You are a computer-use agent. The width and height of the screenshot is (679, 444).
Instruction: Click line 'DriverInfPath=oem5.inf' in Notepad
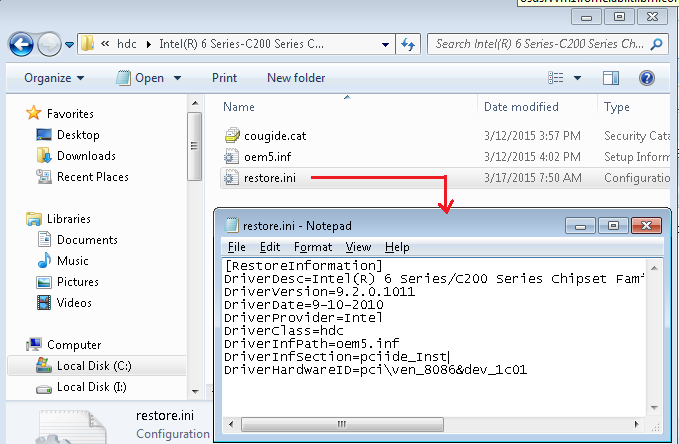coord(312,344)
